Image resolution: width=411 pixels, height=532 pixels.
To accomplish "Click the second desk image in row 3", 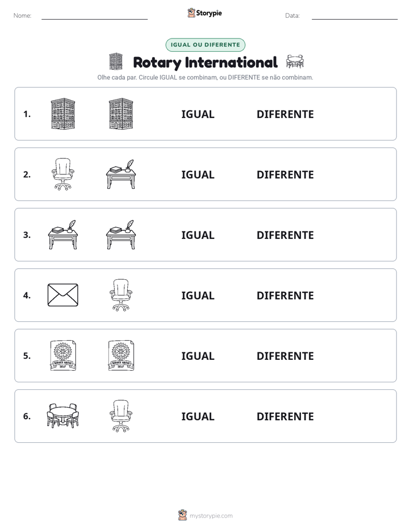I will pos(121,234).
